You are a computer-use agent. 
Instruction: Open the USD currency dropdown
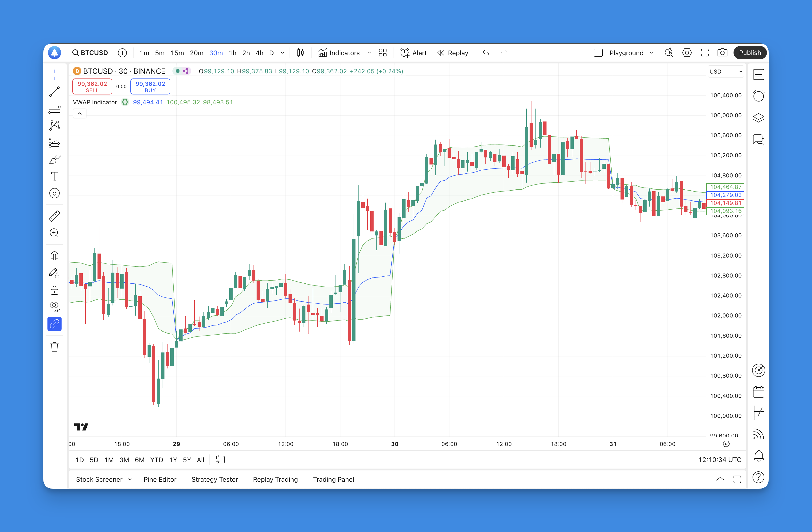(726, 72)
